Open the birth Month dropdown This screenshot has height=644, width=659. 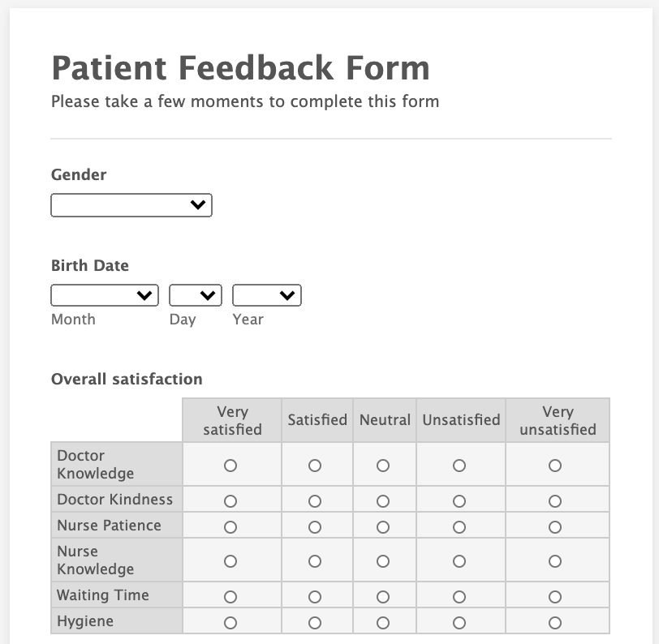point(105,295)
